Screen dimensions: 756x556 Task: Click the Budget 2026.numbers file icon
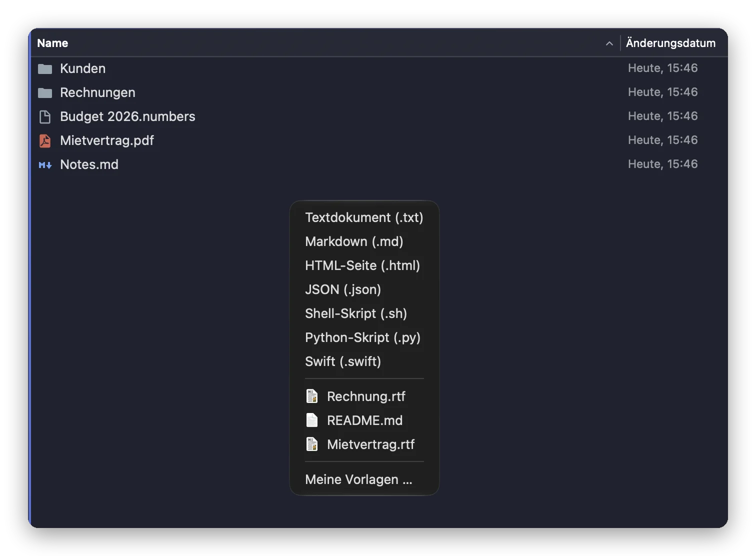click(45, 116)
